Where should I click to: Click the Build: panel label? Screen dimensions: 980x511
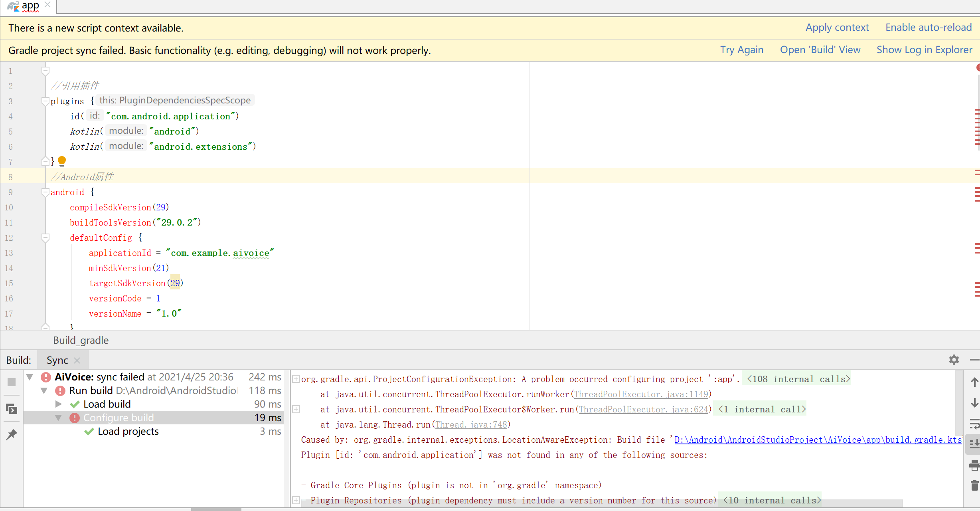19,360
